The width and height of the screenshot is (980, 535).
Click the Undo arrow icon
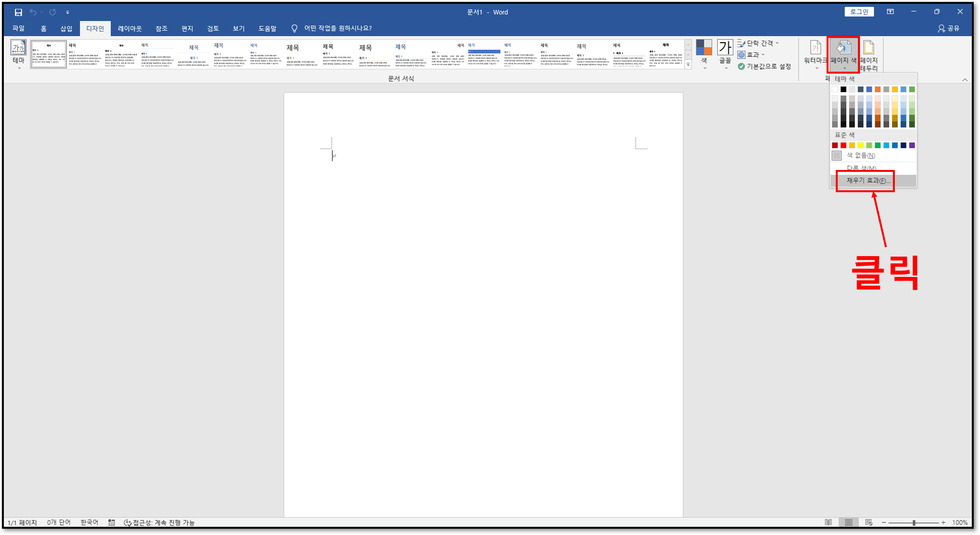point(33,12)
